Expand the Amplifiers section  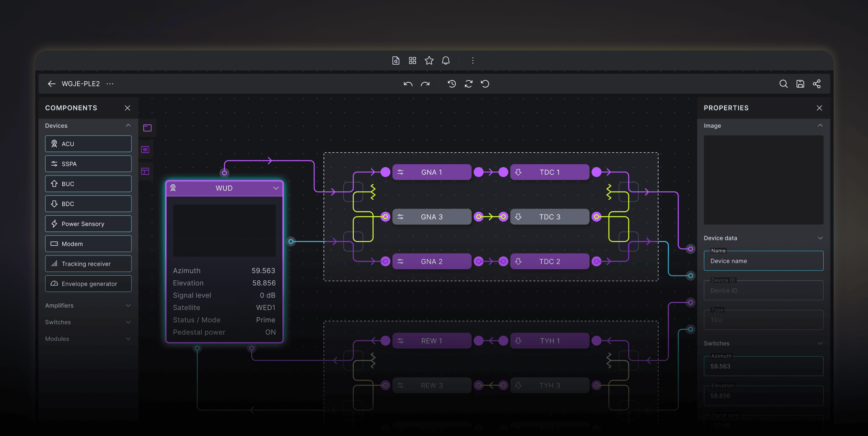point(128,305)
